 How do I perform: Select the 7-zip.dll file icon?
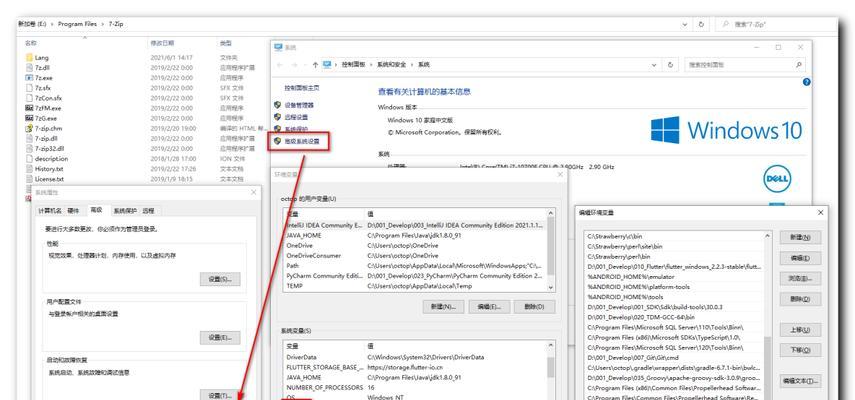tap(29, 138)
